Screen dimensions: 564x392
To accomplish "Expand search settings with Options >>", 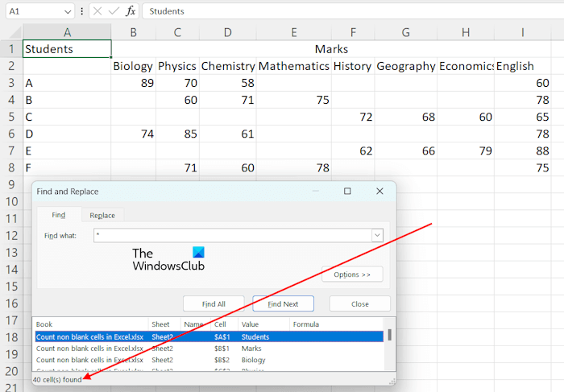I will tap(351, 274).
